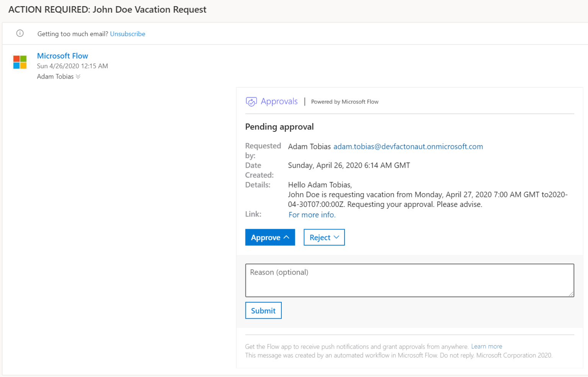Open the Learn more link
The height and width of the screenshot is (377, 588).
pyautogui.click(x=487, y=346)
